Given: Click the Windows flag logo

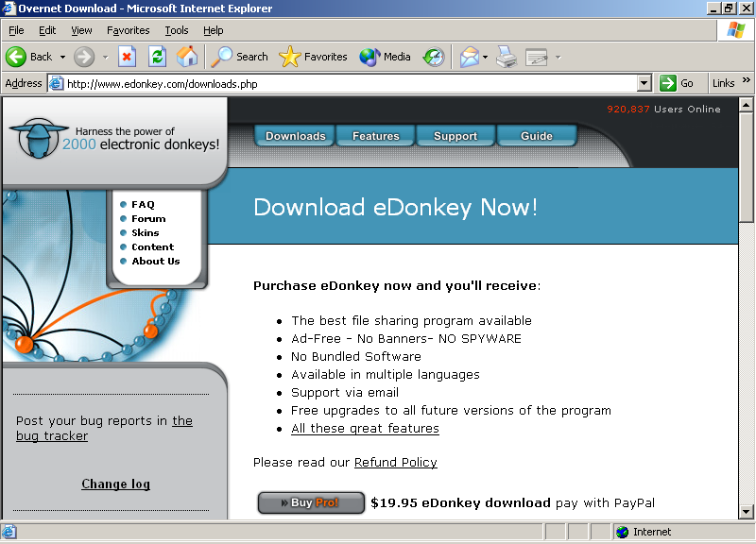Looking at the screenshot, I should click(736, 30).
